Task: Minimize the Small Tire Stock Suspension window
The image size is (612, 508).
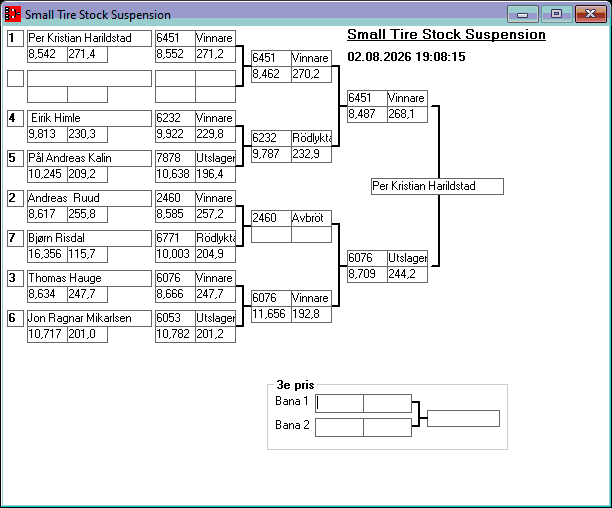Action: click(523, 14)
